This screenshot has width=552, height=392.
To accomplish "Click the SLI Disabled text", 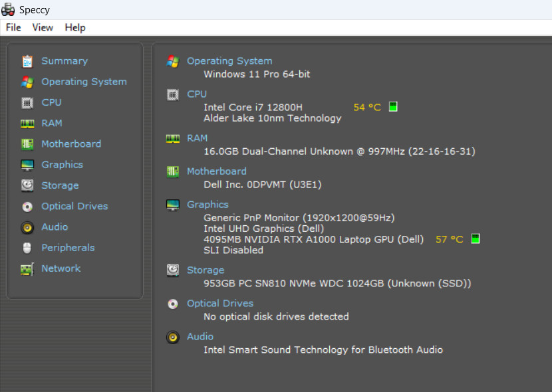I will pyautogui.click(x=233, y=250).
